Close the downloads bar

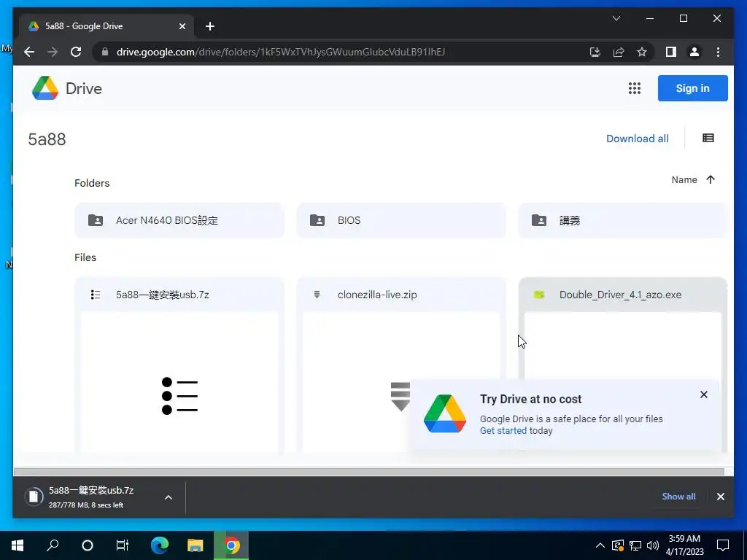point(720,497)
